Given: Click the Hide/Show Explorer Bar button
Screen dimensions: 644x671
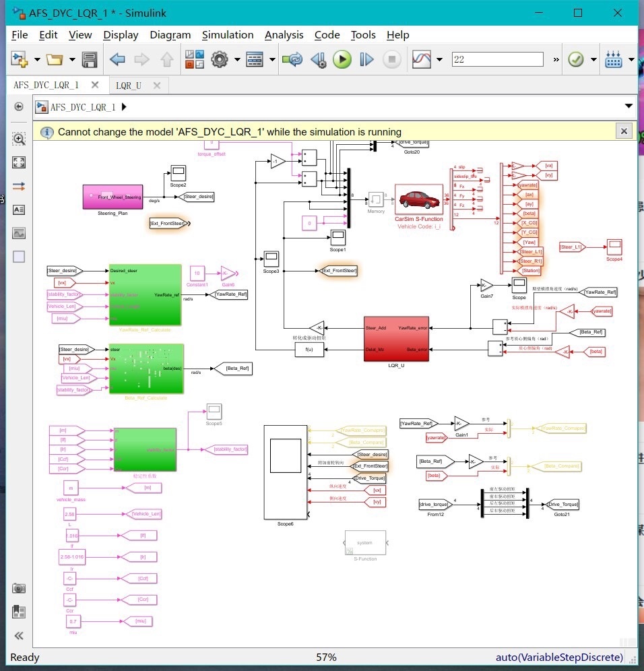Looking at the screenshot, I should click(x=19, y=106).
